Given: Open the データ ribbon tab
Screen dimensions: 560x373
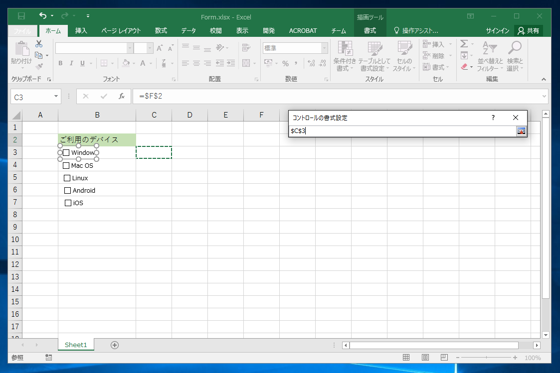Looking at the screenshot, I should pyautogui.click(x=188, y=31).
